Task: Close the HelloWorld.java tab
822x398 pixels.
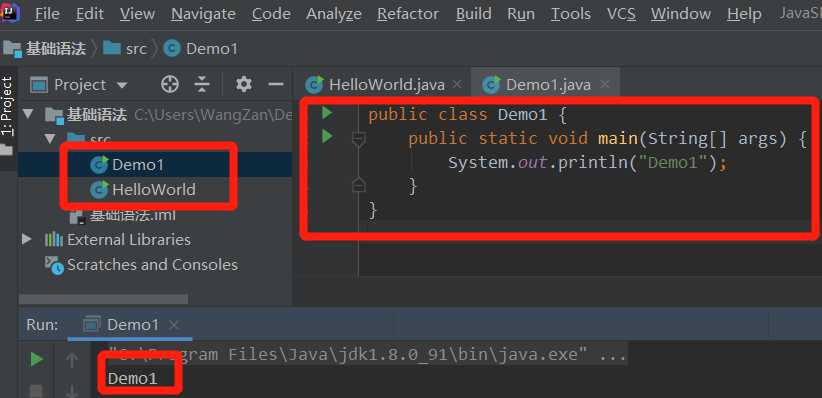Action: [x=457, y=84]
